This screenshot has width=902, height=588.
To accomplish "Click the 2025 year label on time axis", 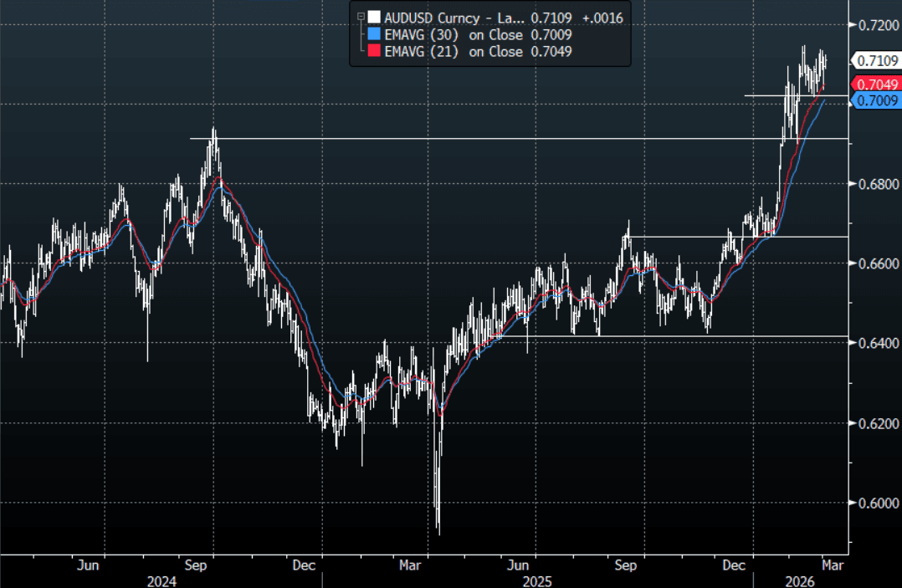I will [536, 581].
